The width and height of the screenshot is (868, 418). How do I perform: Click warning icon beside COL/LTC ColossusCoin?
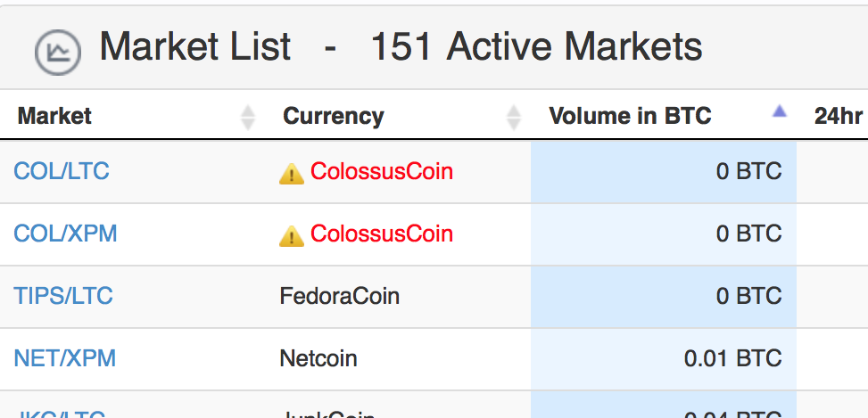click(291, 174)
